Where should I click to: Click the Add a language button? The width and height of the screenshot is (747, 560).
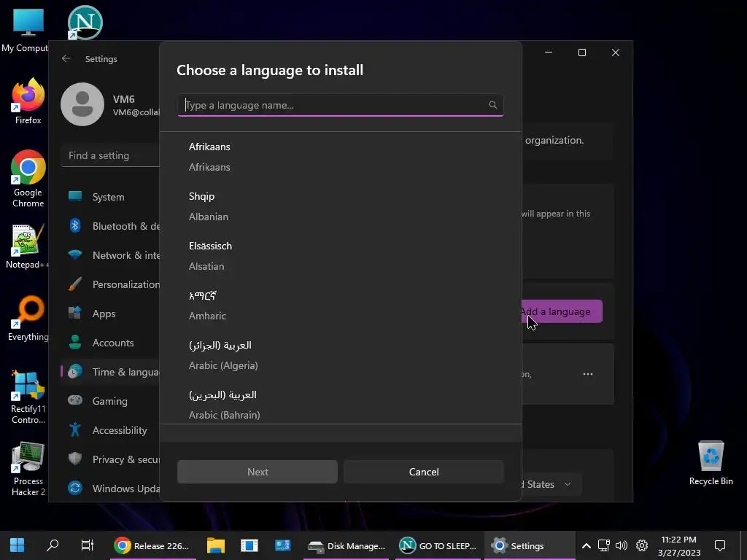point(561,311)
